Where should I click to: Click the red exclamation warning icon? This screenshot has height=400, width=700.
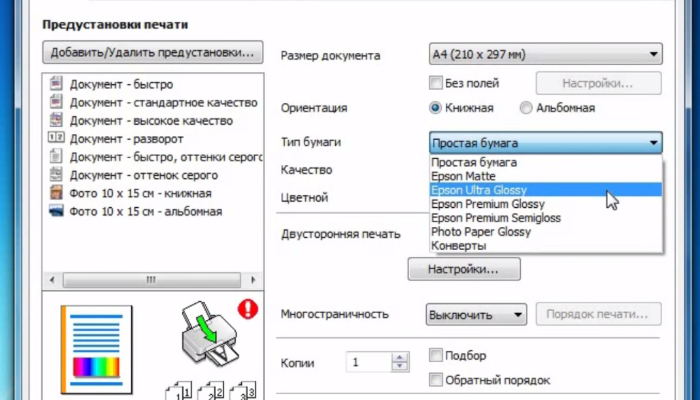248,309
